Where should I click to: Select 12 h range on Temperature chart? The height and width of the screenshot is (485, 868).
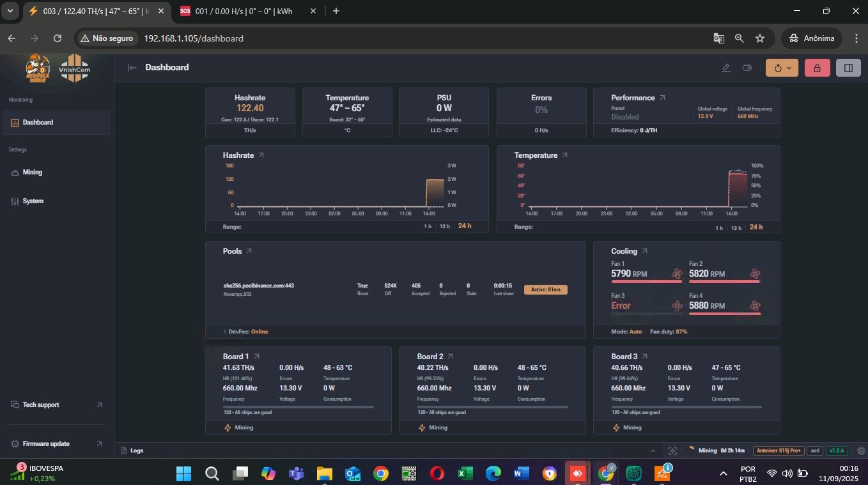(x=736, y=227)
